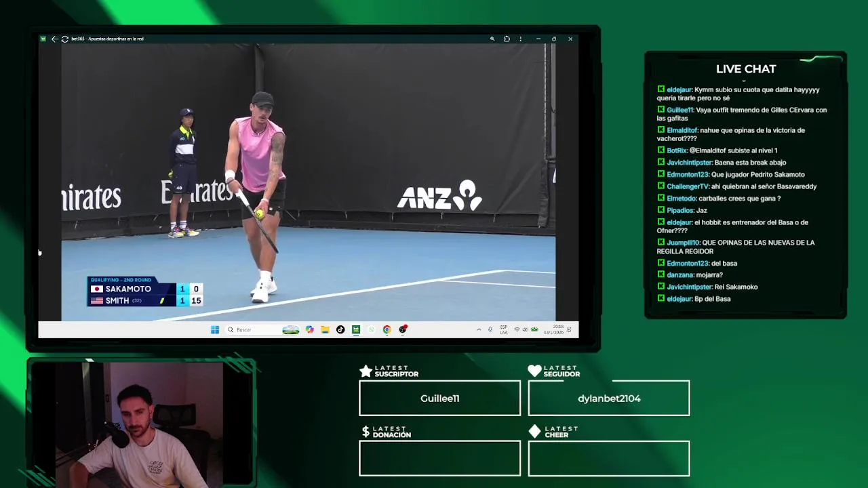
Task: Select Pipadios's 'Jaz' chat message
Action: pos(682,211)
